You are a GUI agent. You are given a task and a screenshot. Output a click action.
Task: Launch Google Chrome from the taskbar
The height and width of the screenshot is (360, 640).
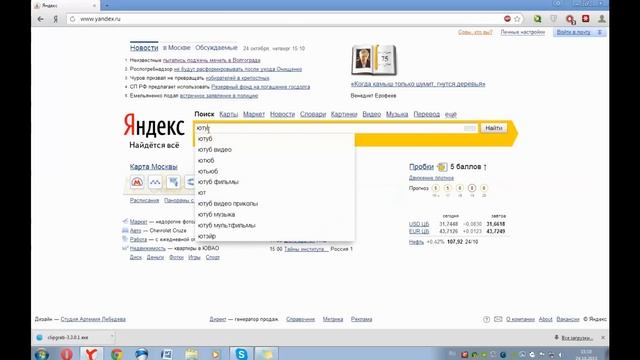pos(117,354)
